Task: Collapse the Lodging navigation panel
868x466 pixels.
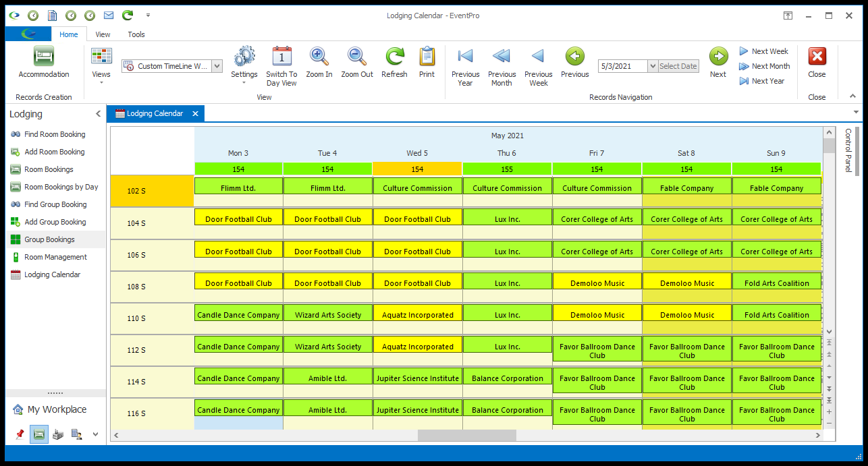Action: (x=98, y=114)
